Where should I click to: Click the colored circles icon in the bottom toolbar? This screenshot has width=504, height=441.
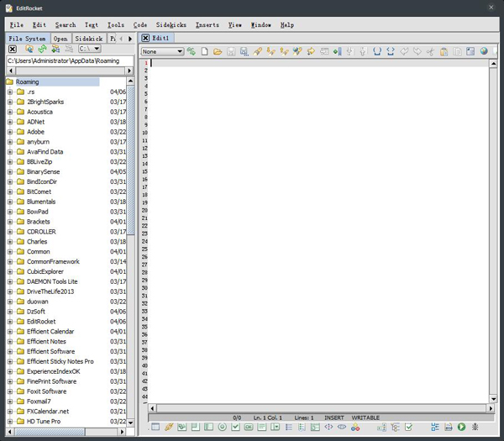click(x=355, y=428)
